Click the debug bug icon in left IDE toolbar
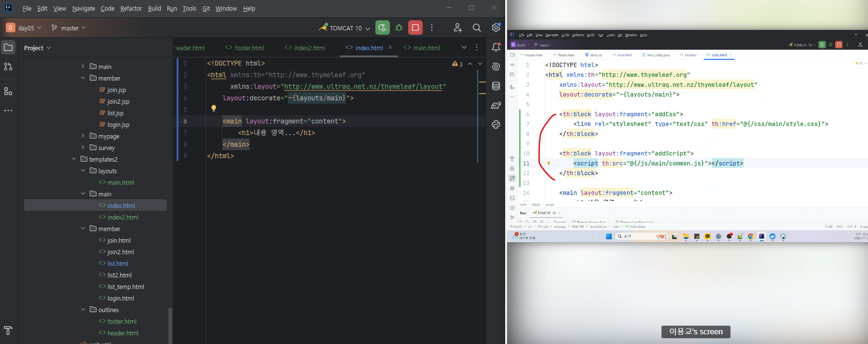The height and width of the screenshot is (344, 868). tap(399, 28)
